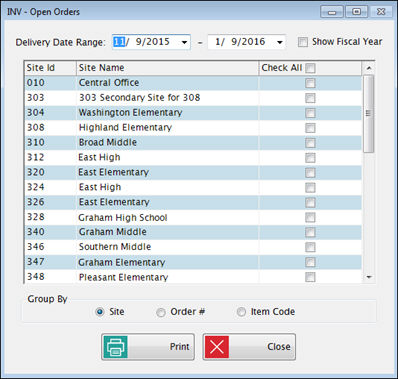The height and width of the screenshot is (379, 398).
Task: Select the Broad Middle row name
Action: point(108,142)
